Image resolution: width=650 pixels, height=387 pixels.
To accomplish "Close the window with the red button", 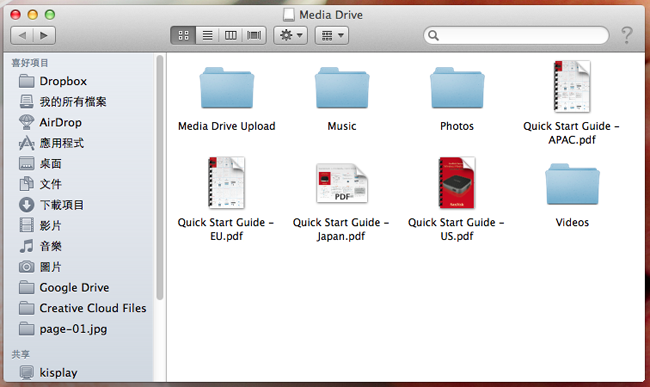I will point(16,15).
